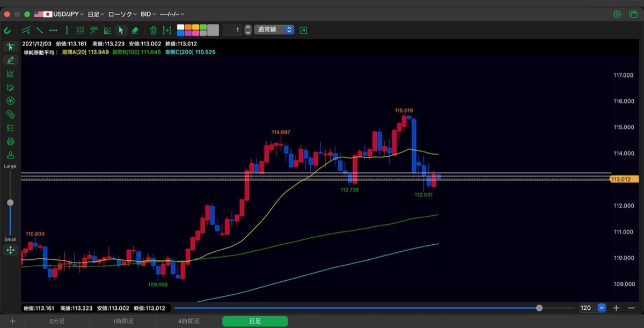Click the trash can delete icon

(153, 30)
